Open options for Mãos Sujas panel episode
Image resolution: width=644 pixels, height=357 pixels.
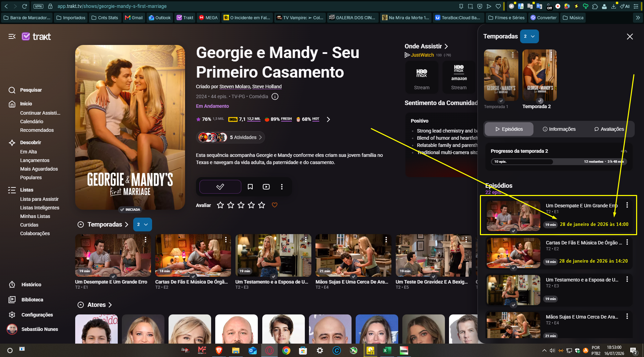point(627,316)
